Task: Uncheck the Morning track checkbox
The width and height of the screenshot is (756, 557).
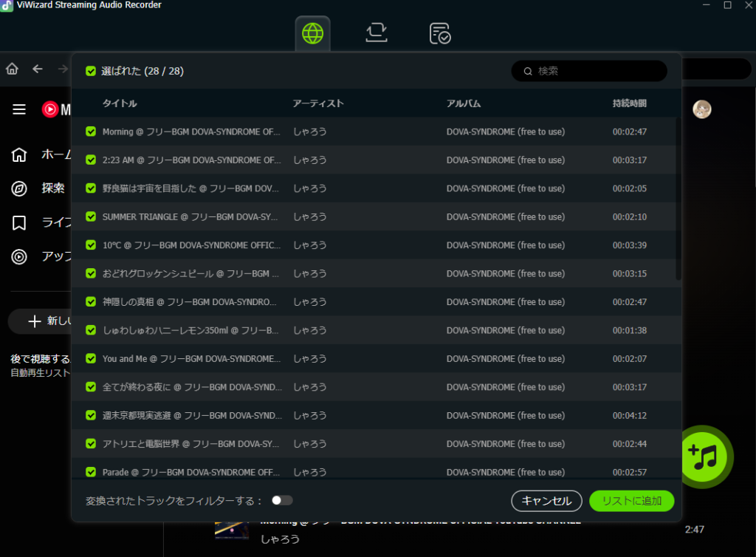Action: [91, 132]
